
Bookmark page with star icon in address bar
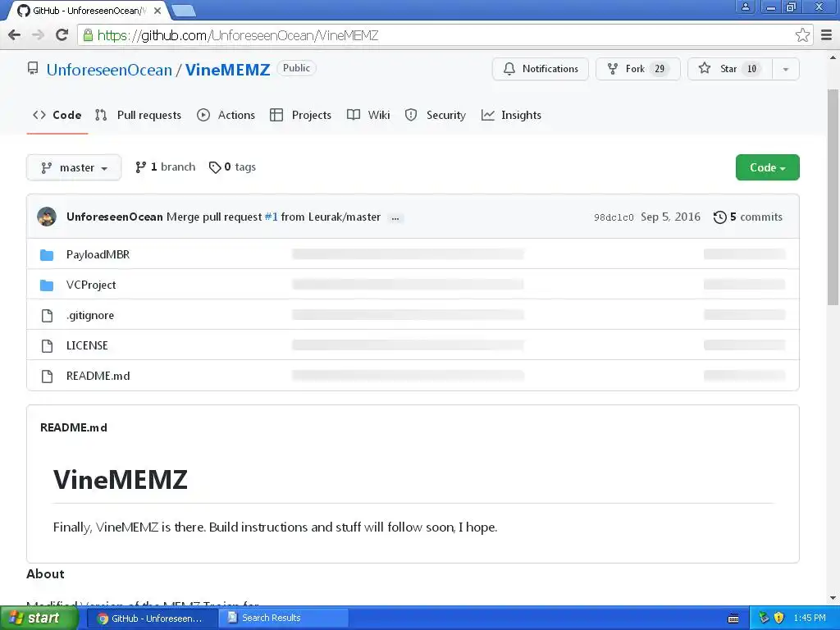tap(802, 35)
